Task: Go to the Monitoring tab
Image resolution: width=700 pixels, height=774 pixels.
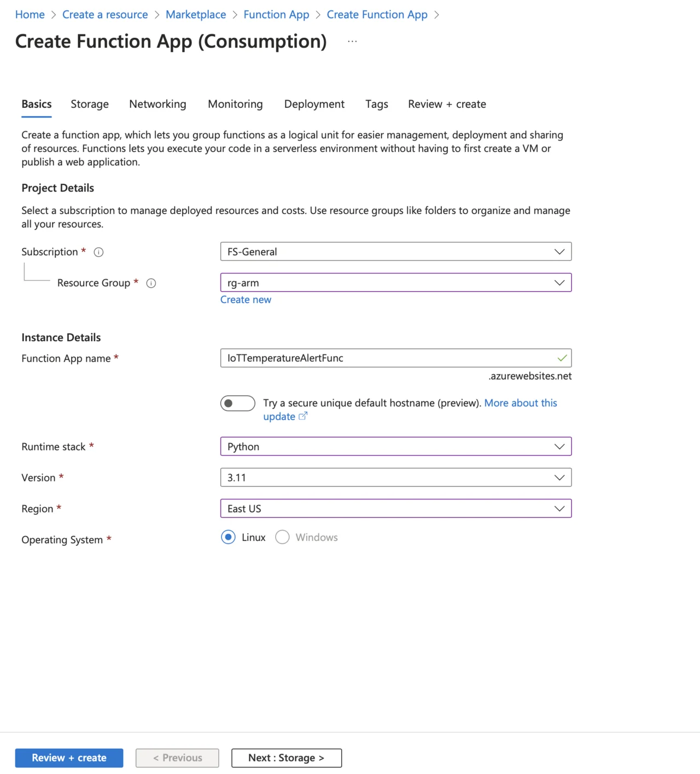Action: [x=235, y=104]
